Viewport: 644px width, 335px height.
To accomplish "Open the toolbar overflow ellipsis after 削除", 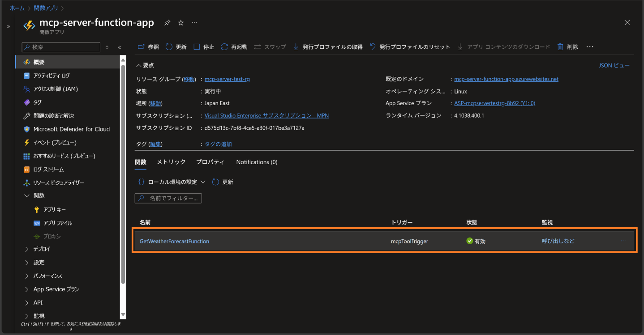I will 590,47.
